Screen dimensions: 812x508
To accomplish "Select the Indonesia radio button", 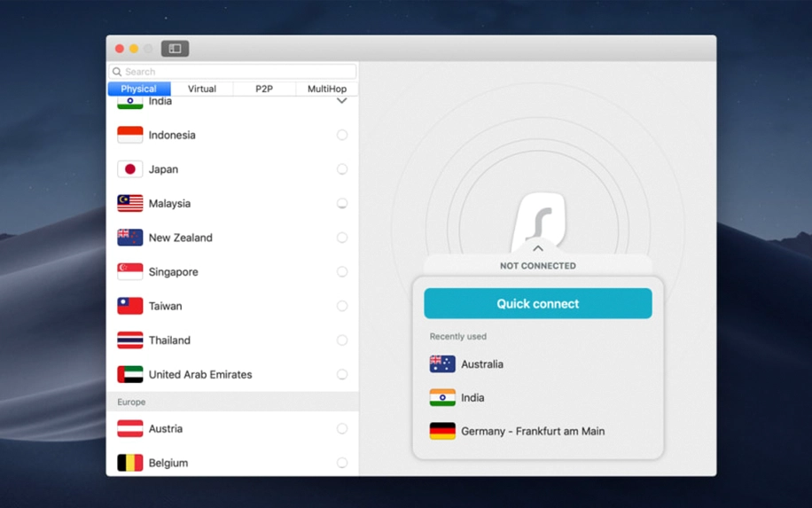I will point(342,135).
